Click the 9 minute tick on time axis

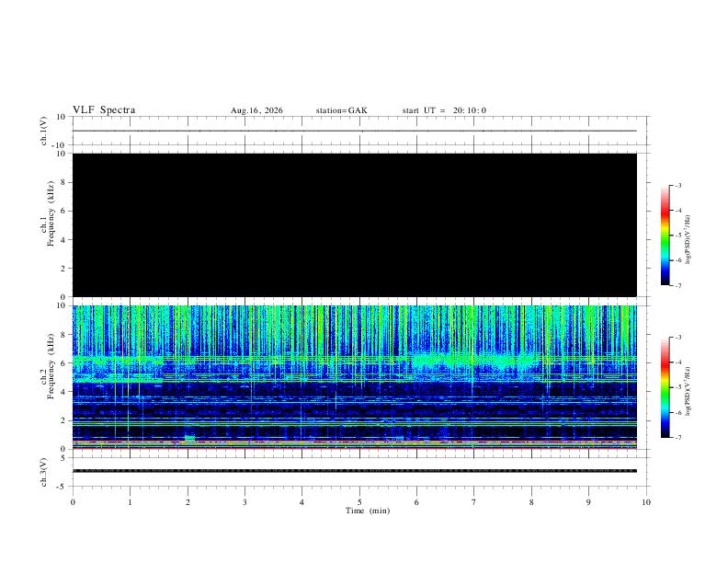click(588, 502)
